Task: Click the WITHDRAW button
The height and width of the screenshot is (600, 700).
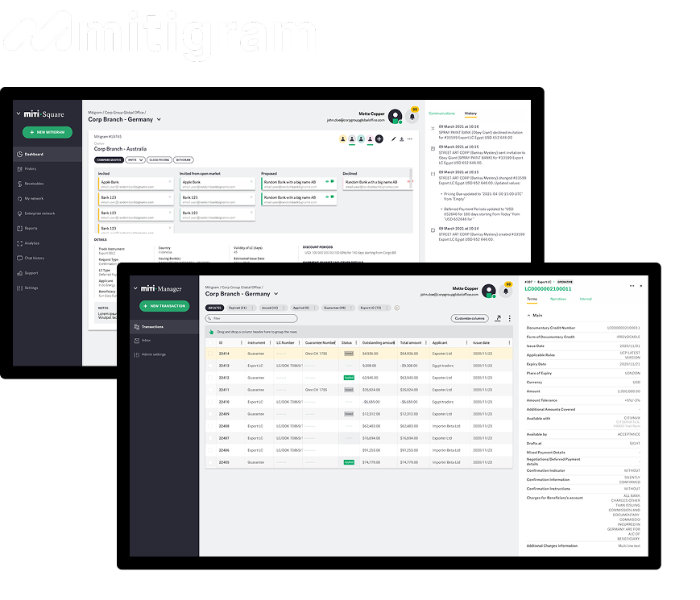Action: (184, 159)
